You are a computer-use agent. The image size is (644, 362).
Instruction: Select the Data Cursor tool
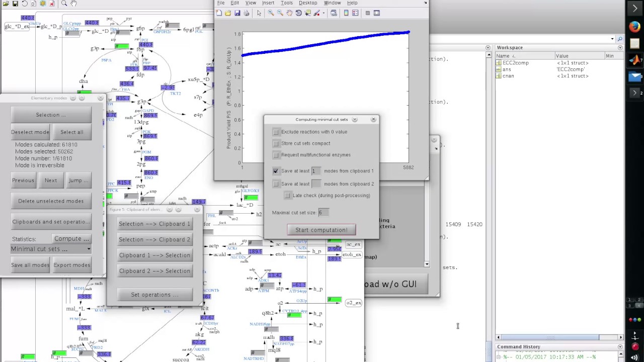[307, 13]
